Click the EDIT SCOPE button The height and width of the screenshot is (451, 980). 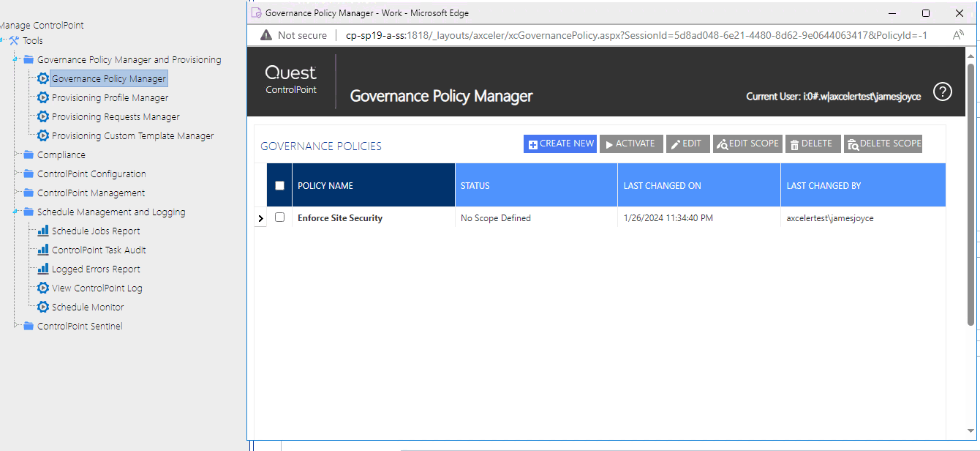[x=747, y=143]
